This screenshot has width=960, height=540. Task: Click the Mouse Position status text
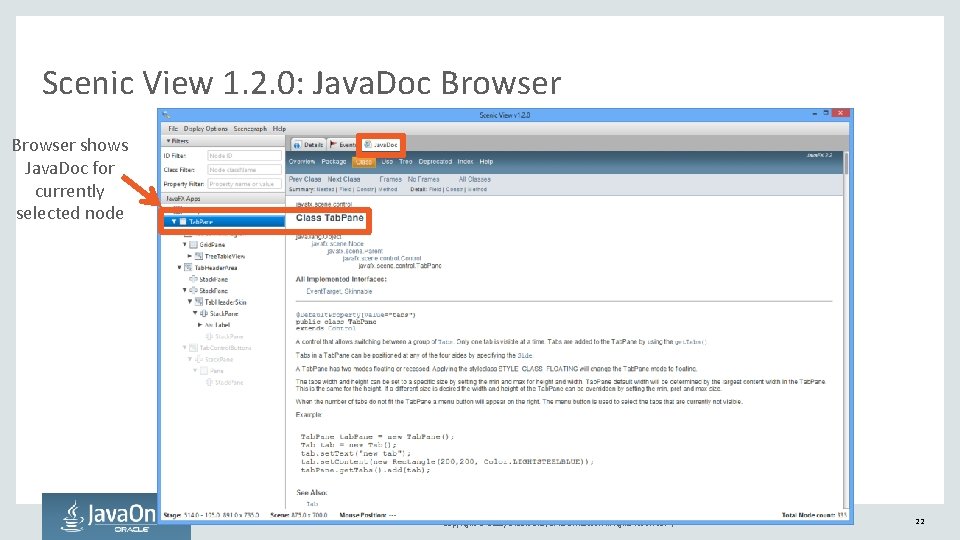click(367, 516)
